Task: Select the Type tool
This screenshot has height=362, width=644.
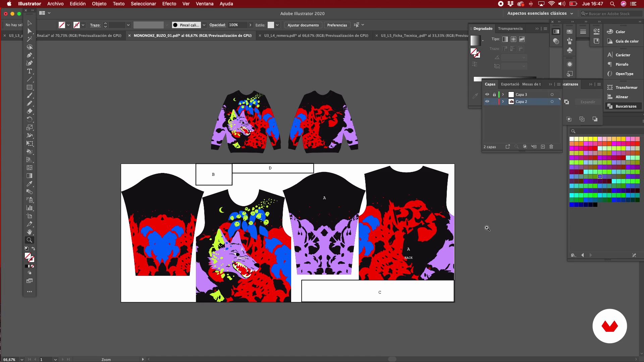Action: click(30, 71)
